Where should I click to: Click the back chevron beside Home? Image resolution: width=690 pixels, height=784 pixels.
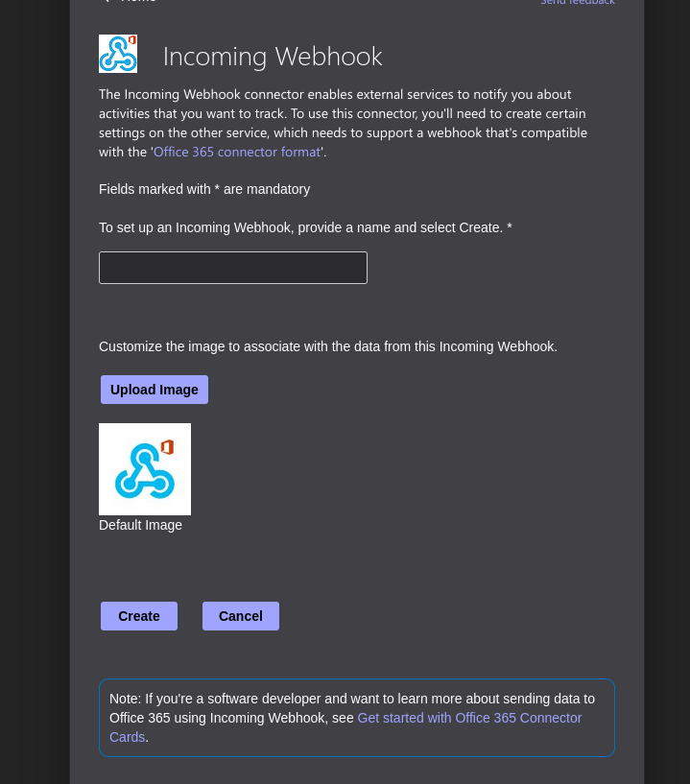[105, 1]
